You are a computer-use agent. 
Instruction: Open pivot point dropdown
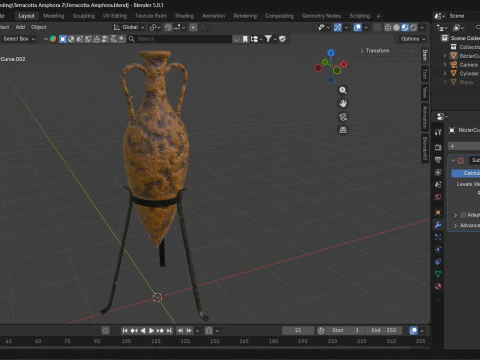[155, 27]
